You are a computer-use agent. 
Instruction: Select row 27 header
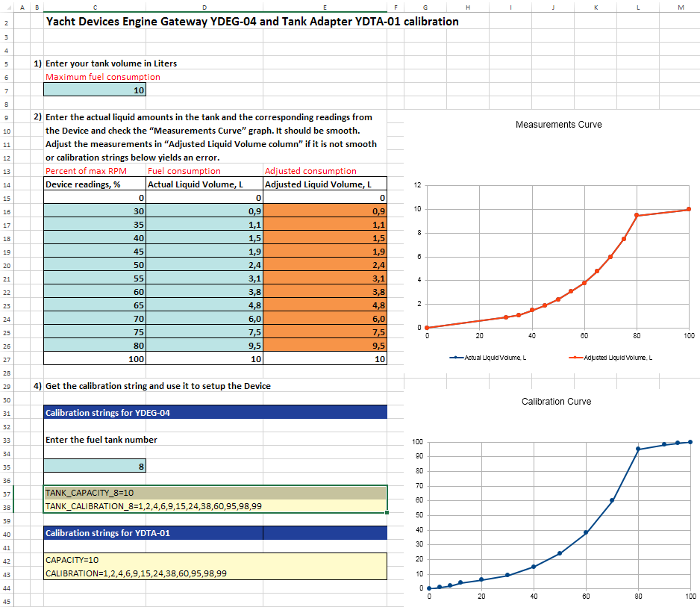point(6,360)
